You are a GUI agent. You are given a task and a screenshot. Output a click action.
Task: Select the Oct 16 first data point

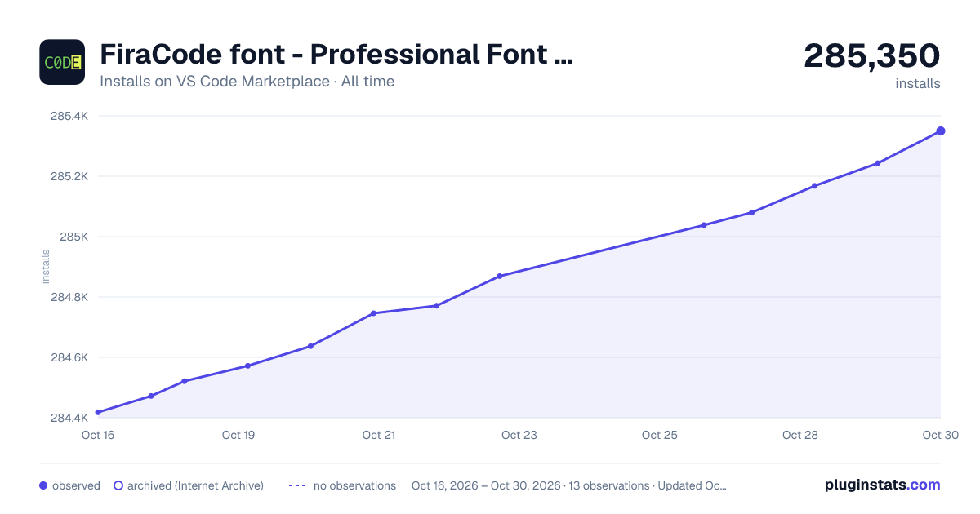98,412
